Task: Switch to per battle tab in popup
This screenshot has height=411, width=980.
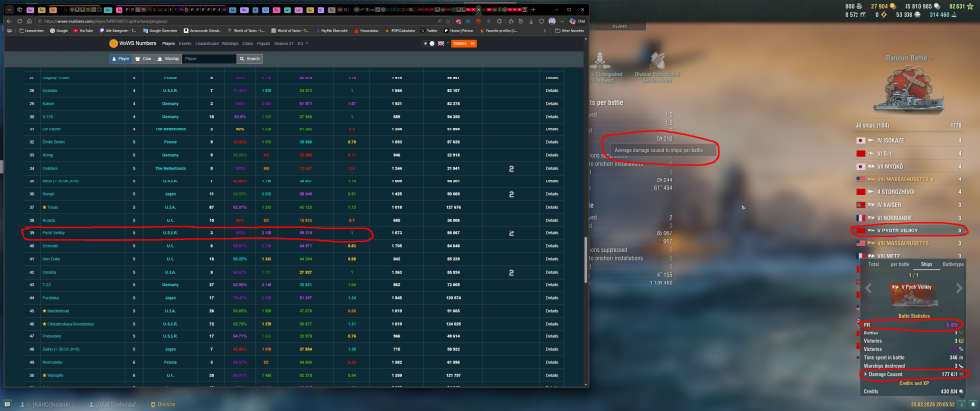Action: pos(900,265)
